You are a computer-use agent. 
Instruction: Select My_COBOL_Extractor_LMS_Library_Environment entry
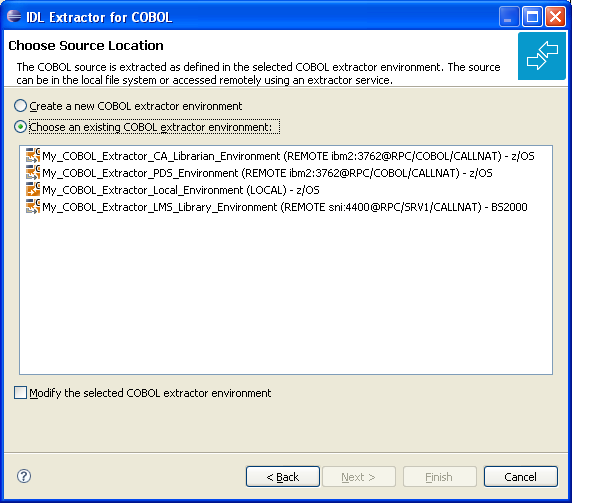[277, 207]
